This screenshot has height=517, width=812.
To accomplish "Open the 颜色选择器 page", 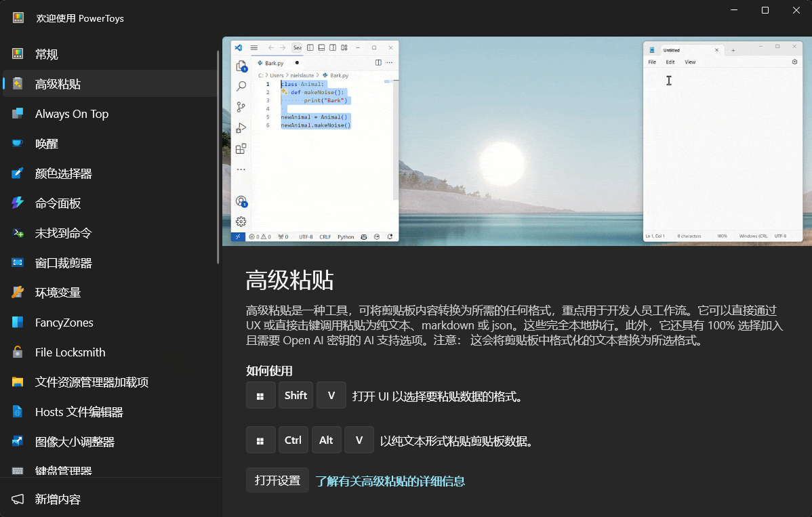I will pyautogui.click(x=110, y=173).
